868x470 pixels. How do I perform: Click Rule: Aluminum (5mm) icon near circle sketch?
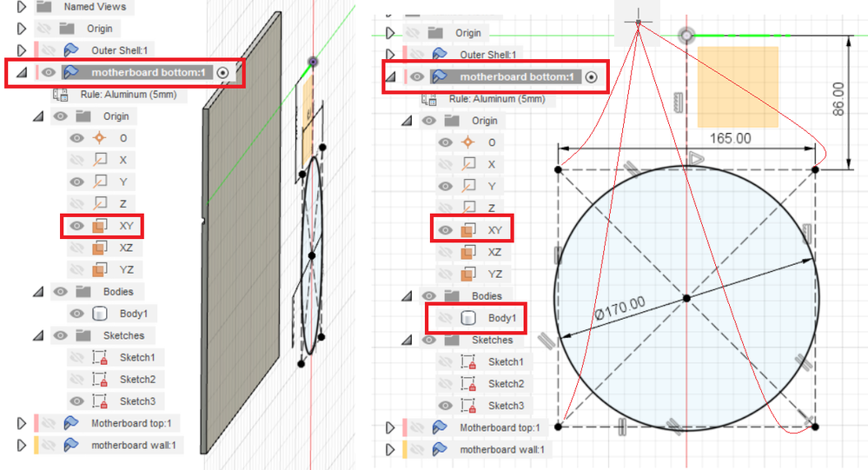coord(429,99)
